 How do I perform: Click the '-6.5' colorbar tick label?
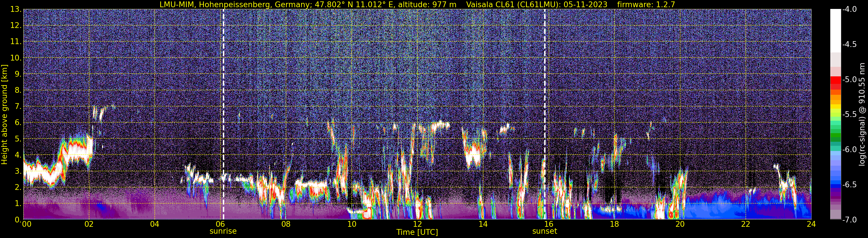[850, 184]
